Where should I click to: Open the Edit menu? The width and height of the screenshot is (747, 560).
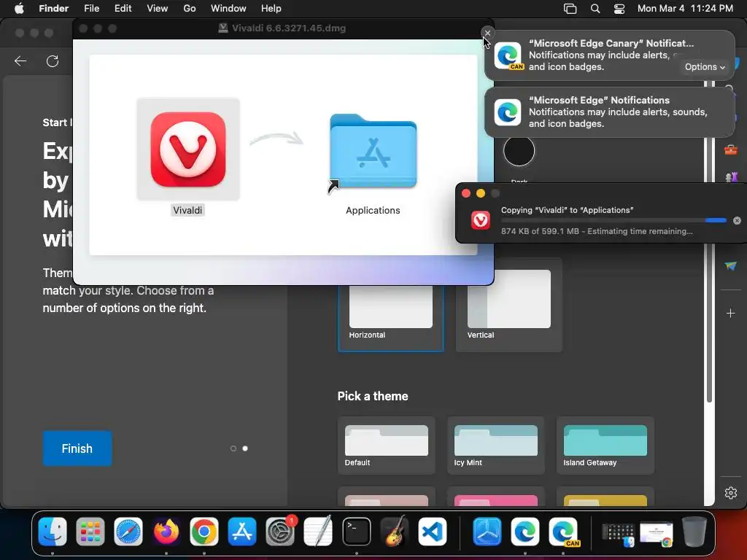[123, 9]
